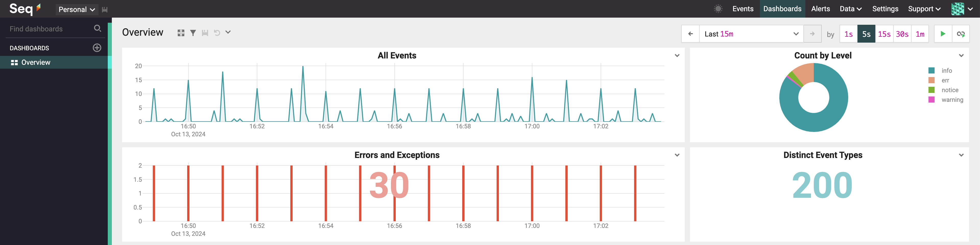Open the Events page

(743, 9)
